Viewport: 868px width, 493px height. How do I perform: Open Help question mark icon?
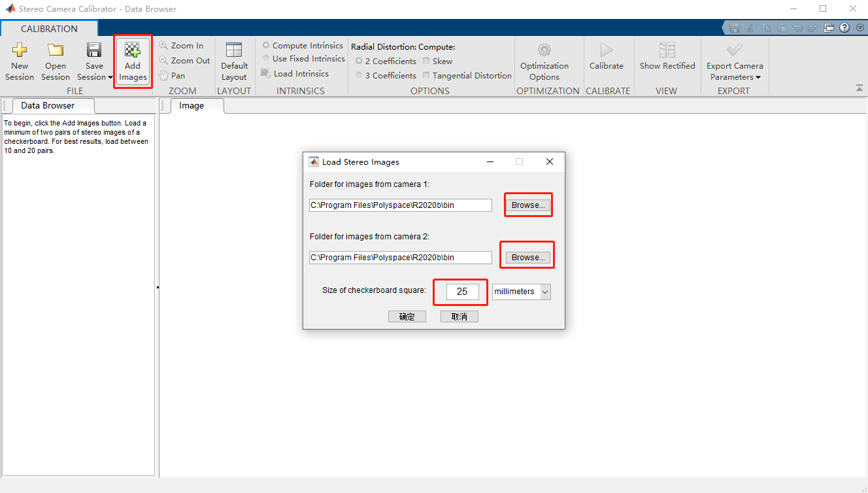pyautogui.click(x=844, y=28)
